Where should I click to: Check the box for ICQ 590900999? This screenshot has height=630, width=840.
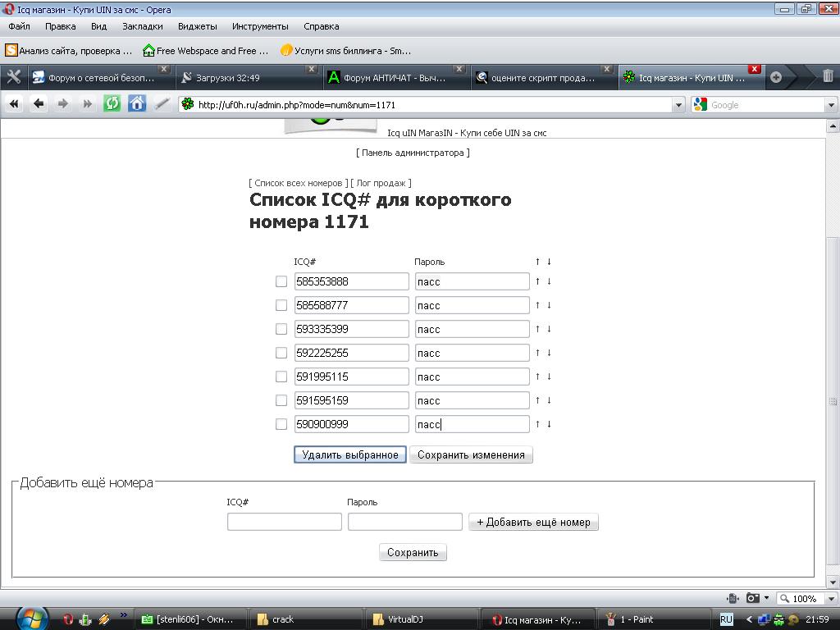[281, 424]
